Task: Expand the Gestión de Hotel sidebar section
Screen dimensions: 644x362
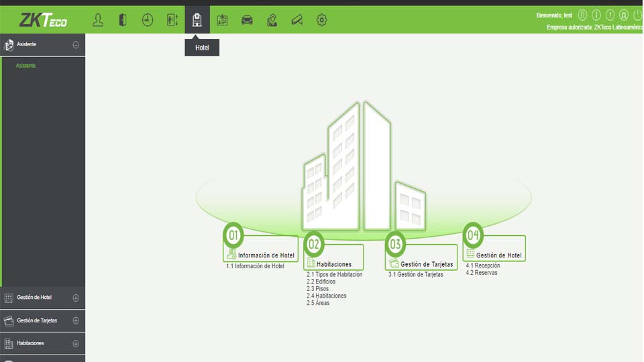Action: tap(76, 298)
